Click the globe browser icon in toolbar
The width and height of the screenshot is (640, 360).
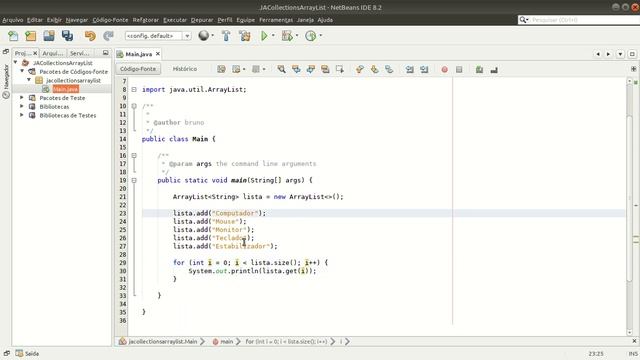(x=203, y=36)
